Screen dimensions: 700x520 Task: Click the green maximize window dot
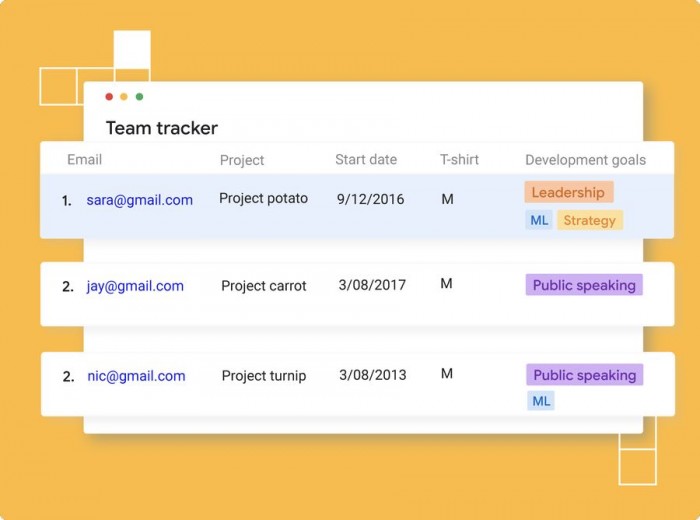coord(139,96)
